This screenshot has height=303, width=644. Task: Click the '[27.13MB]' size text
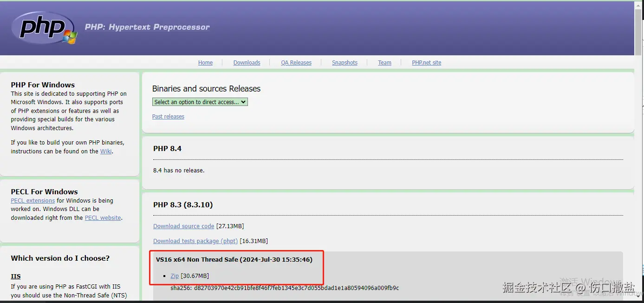point(230,226)
